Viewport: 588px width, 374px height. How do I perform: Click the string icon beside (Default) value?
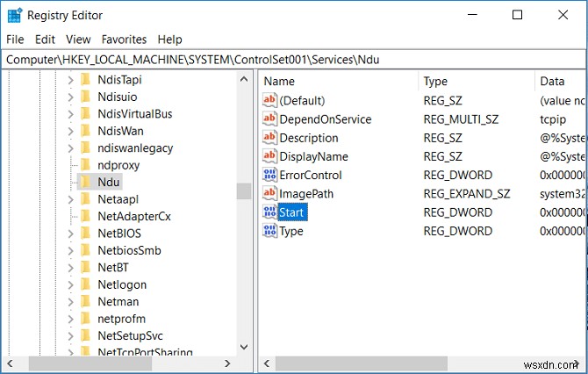click(x=269, y=101)
